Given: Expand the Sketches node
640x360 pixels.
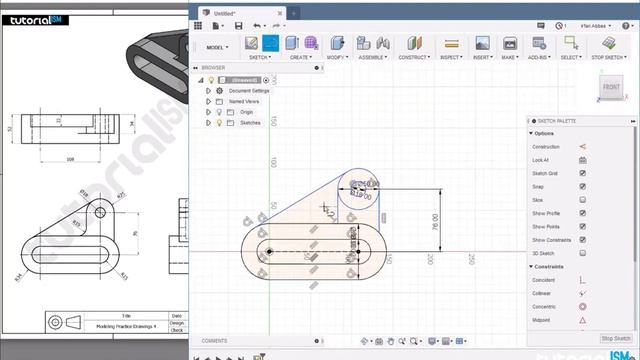Looking at the screenshot, I should click(208, 122).
